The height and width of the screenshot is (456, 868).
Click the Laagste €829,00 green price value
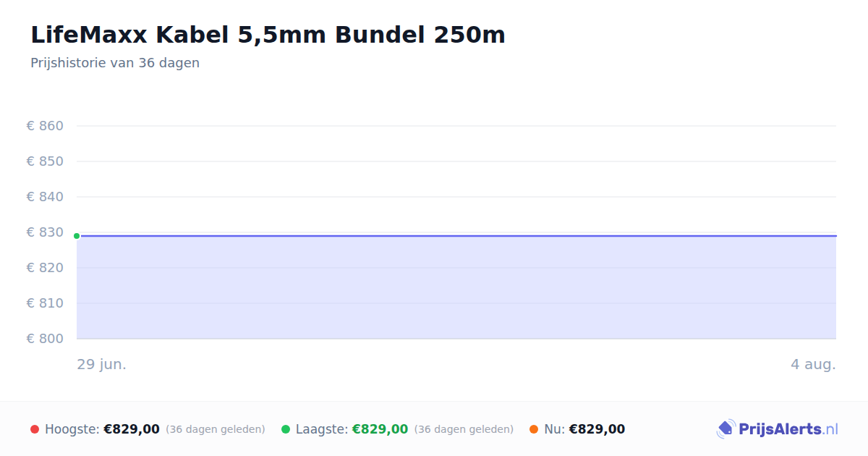click(x=380, y=429)
